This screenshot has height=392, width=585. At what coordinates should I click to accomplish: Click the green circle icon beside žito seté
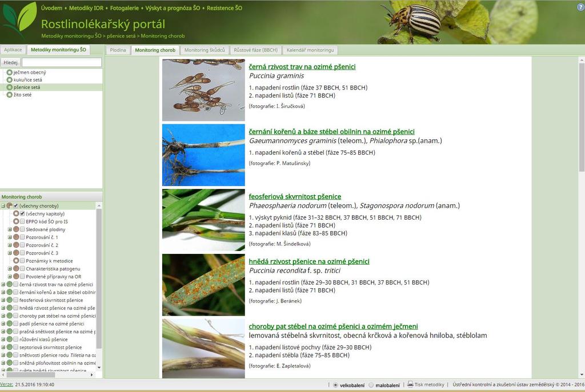[10, 95]
